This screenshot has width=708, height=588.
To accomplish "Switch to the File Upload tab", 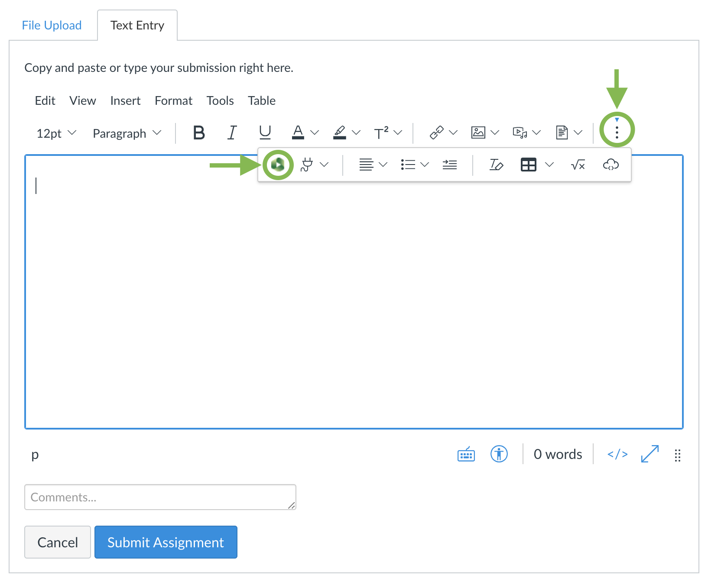I will (52, 25).
